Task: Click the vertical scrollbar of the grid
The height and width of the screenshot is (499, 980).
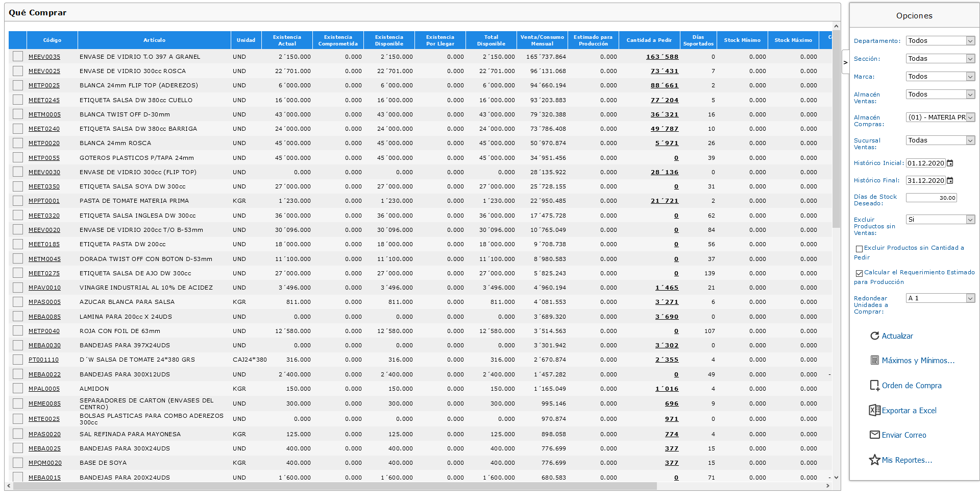Action: pyautogui.click(x=836, y=252)
